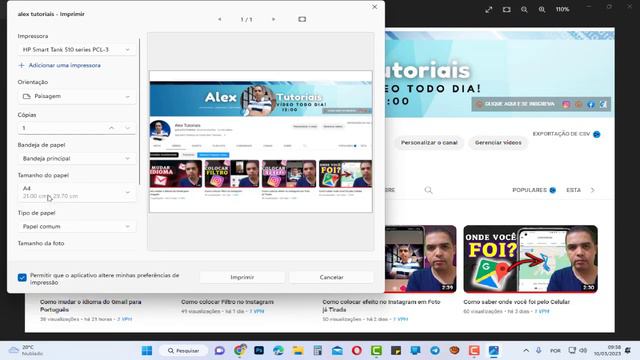Click search magnifier icon on channel tabs
640x360 pixels.
pos(428,190)
